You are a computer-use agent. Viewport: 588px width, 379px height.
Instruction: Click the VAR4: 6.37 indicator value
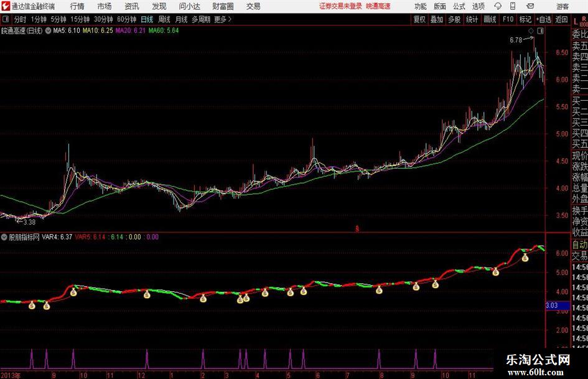[57, 237]
